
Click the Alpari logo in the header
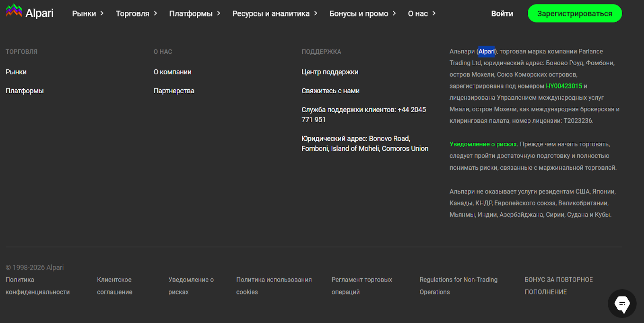(29, 12)
